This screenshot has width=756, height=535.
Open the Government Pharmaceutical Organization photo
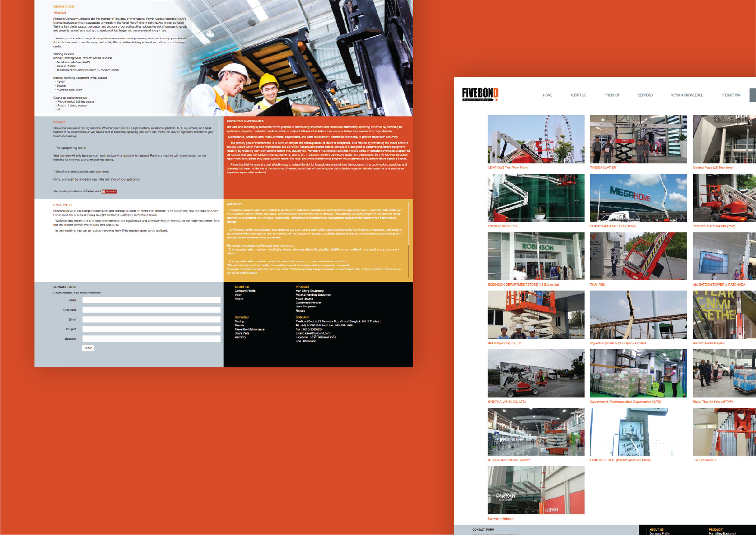click(x=638, y=373)
